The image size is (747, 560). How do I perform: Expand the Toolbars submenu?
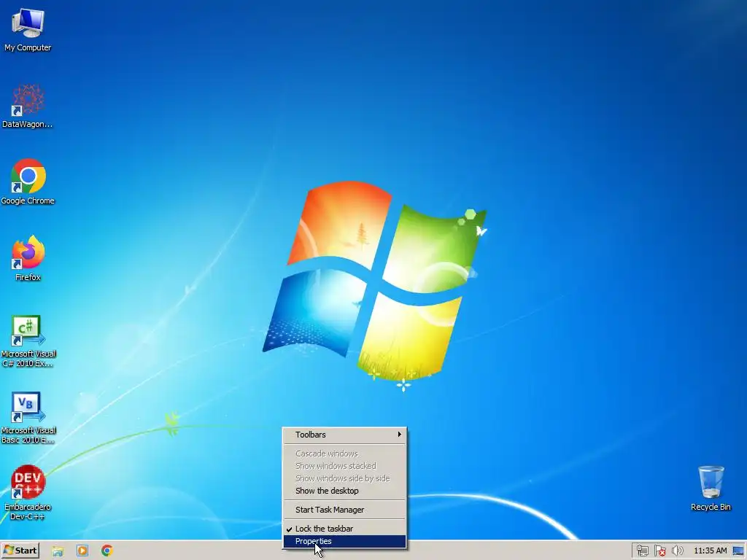[344, 435]
